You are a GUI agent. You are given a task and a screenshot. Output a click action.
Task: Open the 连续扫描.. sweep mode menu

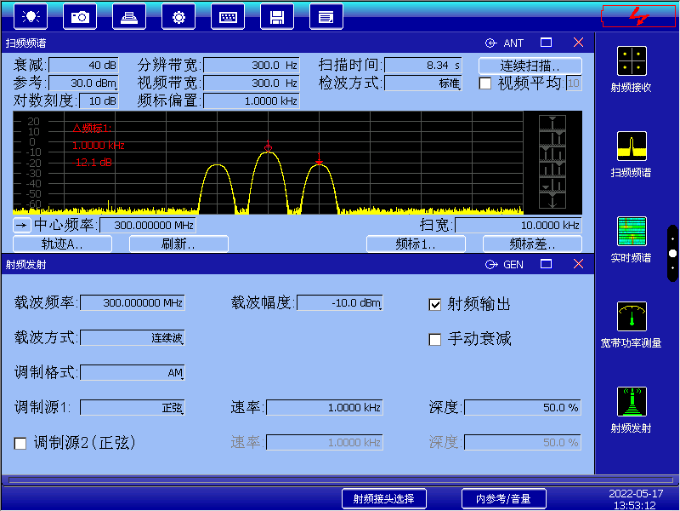pyautogui.click(x=530, y=66)
